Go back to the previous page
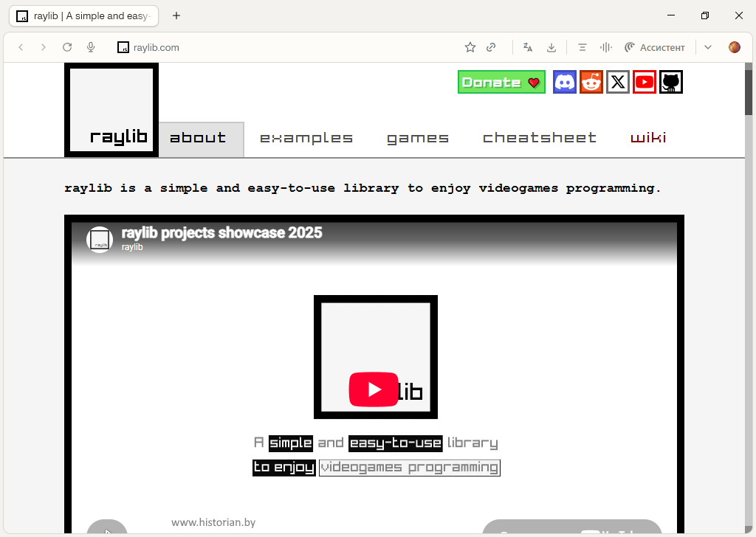Screen dimensions: 756x537 [x=21, y=47]
